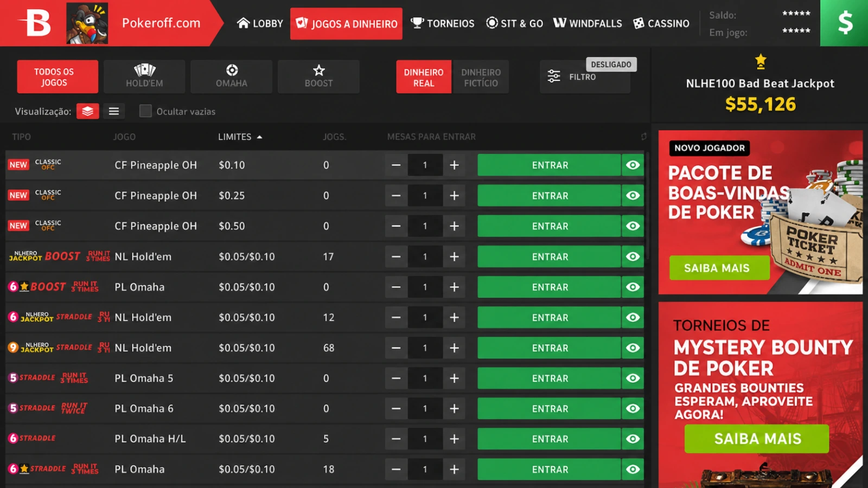868x488 pixels.
Task: Sort by Jogo column header
Action: 124,137
